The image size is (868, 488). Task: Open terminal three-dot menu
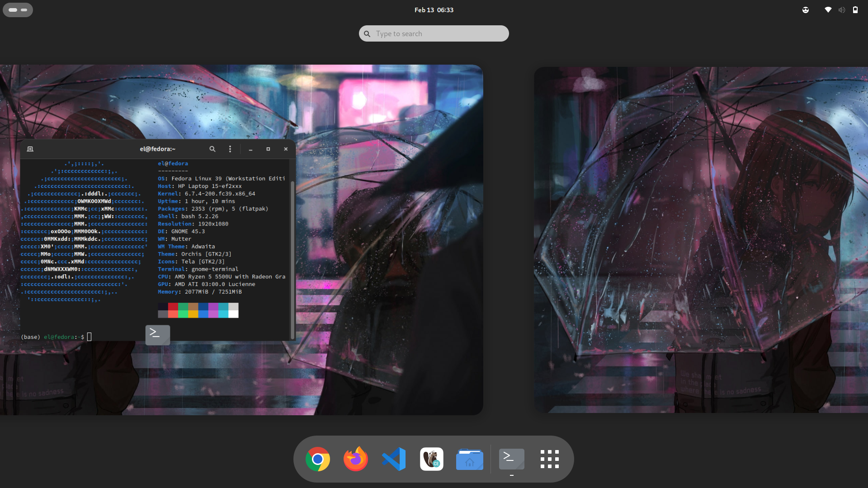(x=230, y=149)
